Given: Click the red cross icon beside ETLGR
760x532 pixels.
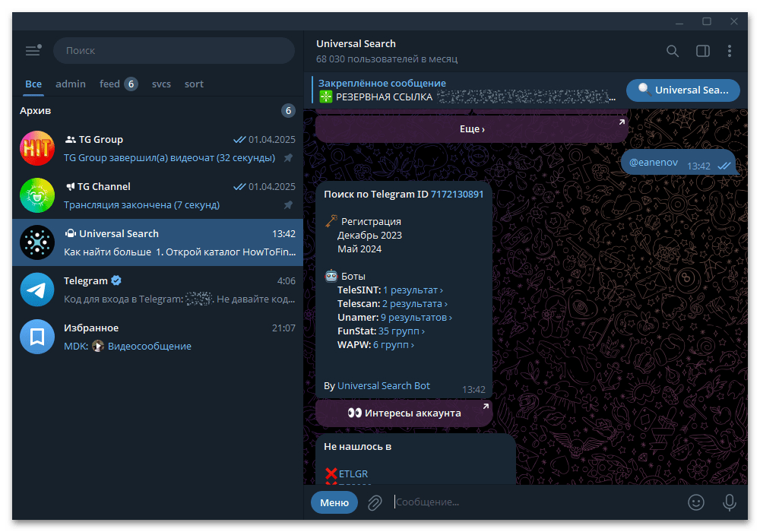Looking at the screenshot, I should pos(331,473).
